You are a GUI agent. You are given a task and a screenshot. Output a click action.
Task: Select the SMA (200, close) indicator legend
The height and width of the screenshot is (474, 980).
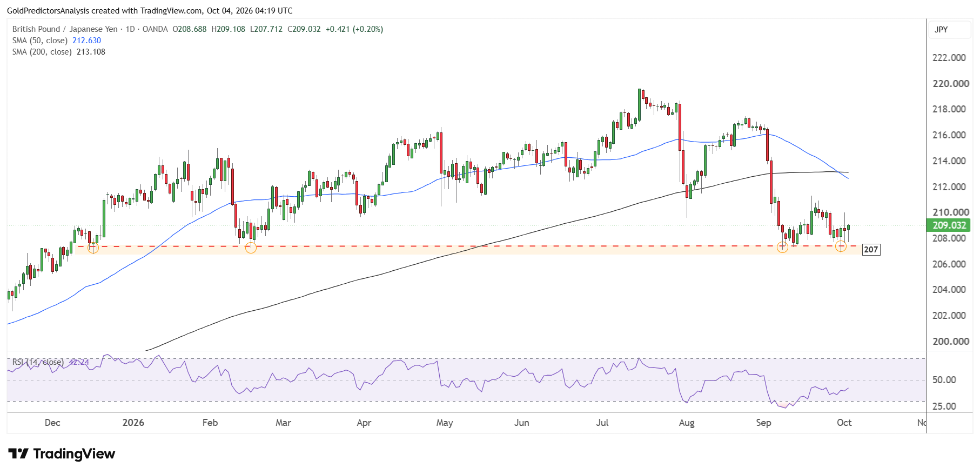tap(42, 52)
